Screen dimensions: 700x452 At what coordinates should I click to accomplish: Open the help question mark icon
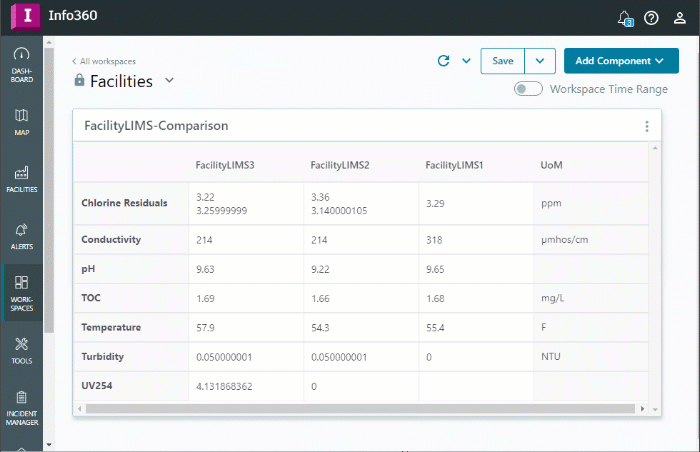point(651,18)
